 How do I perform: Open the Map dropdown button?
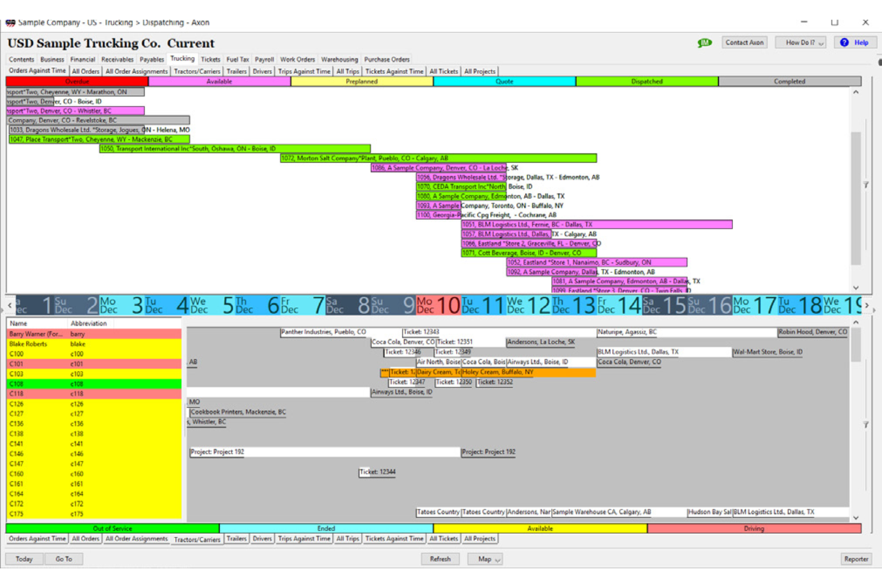(x=489, y=559)
